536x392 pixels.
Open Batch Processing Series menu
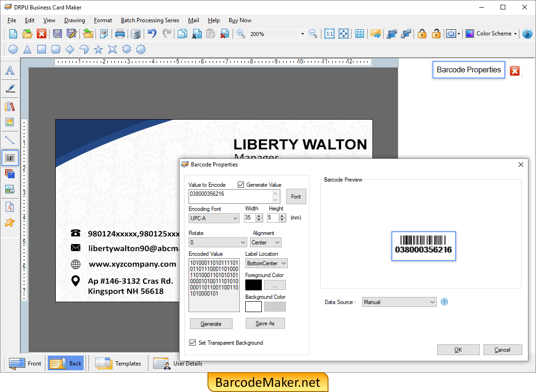[x=150, y=20]
